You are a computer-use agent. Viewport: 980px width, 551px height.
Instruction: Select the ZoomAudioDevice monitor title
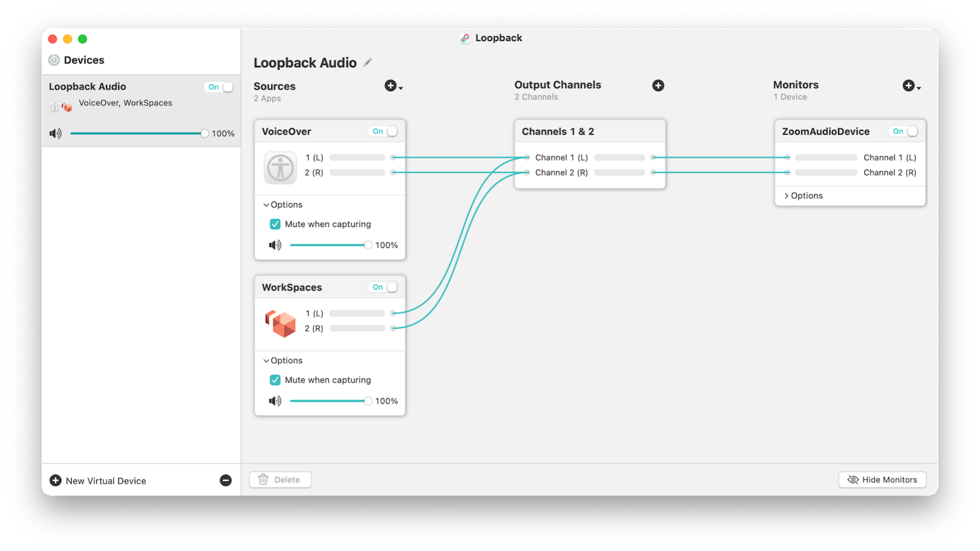click(826, 132)
